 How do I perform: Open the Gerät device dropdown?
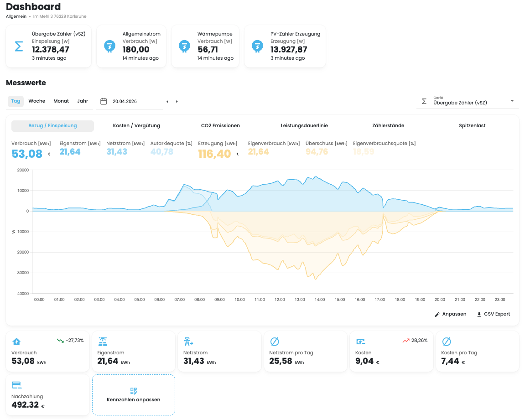tap(468, 101)
